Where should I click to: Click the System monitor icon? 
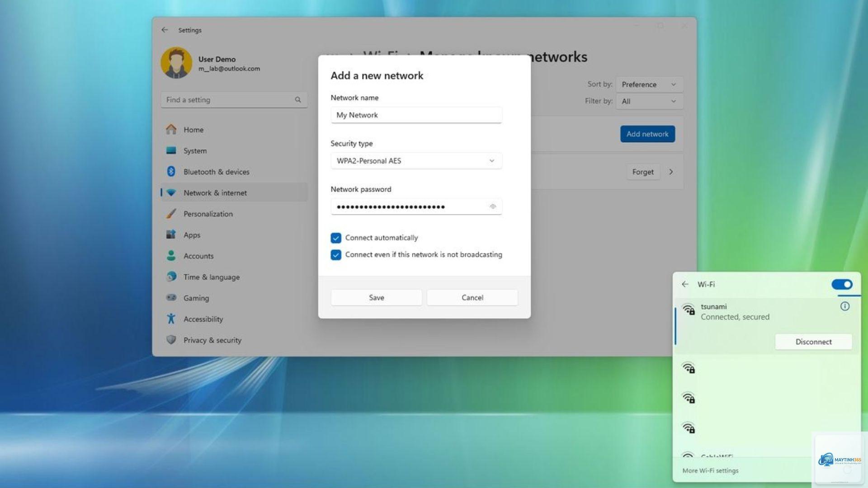tap(171, 150)
